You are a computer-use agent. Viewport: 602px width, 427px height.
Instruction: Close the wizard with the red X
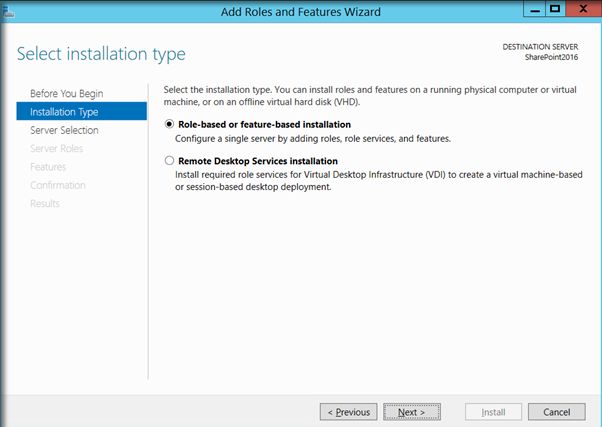tap(582, 9)
